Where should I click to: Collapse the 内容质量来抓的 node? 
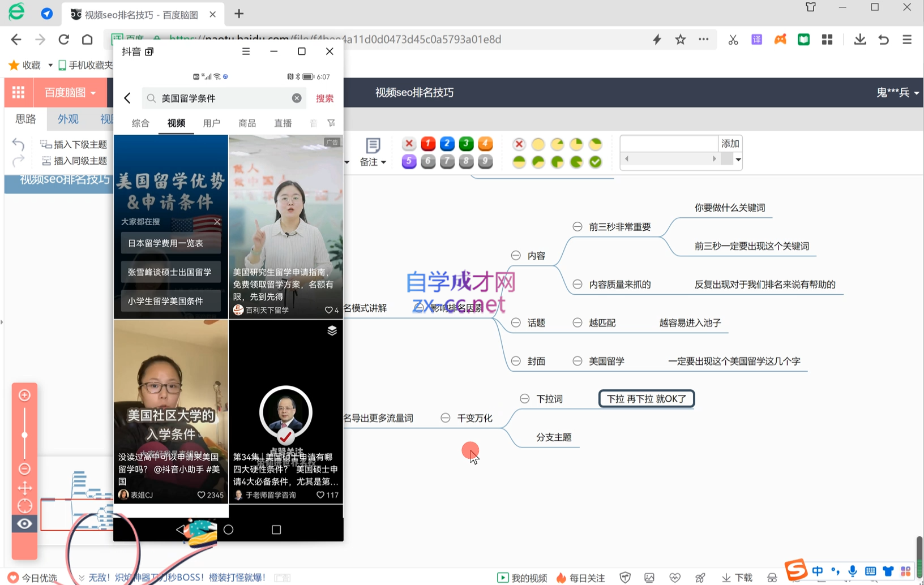point(577,284)
